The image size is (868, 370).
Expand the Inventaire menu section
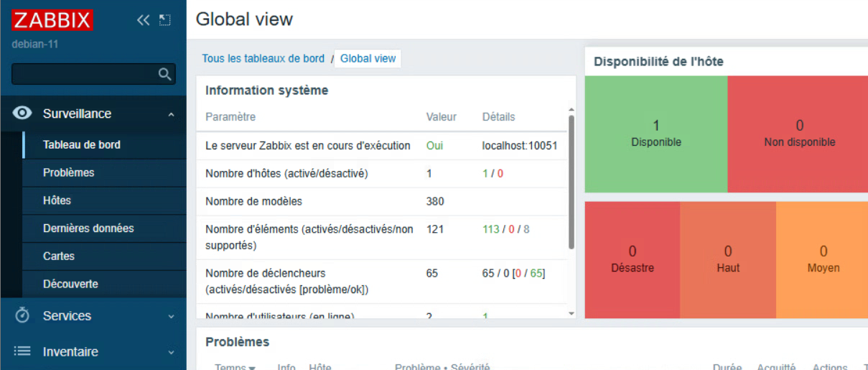tap(171, 353)
